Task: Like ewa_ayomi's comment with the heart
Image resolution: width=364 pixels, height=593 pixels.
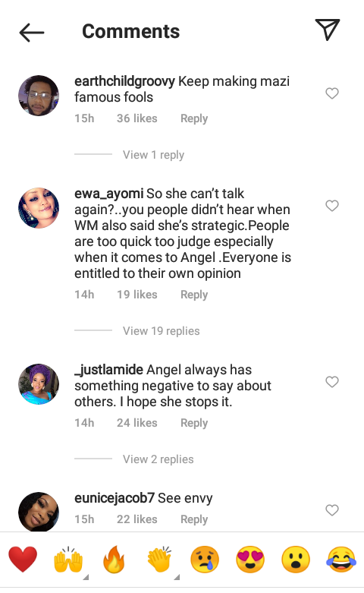Action: 332,205
